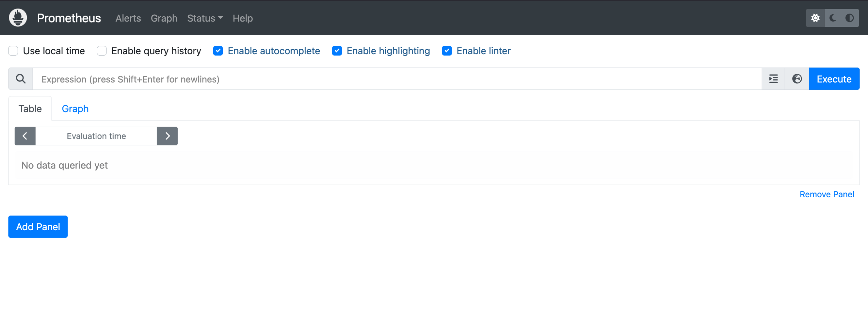Click the search magnifier icon
Screen dimensions: 868x312
pos(20,79)
